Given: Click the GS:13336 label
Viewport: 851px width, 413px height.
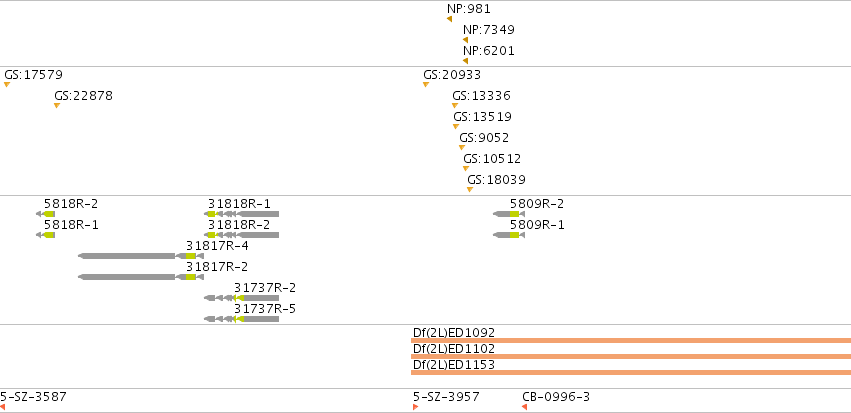Looking at the screenshot, I should point(481,96).
